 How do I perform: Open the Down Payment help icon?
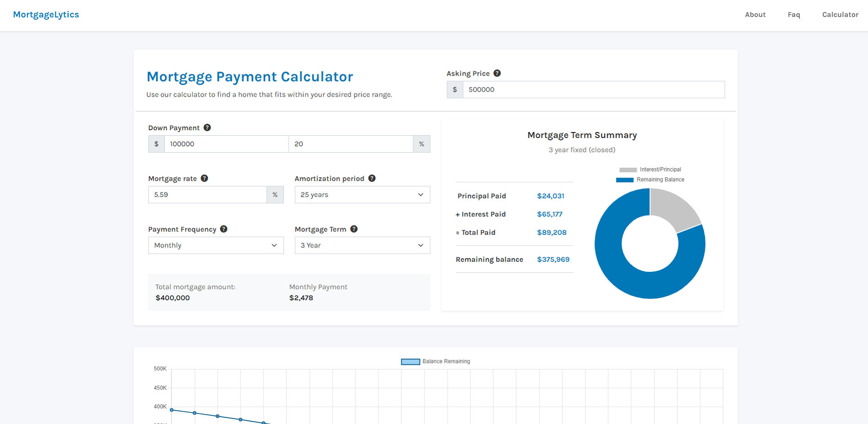pos(207,127)
